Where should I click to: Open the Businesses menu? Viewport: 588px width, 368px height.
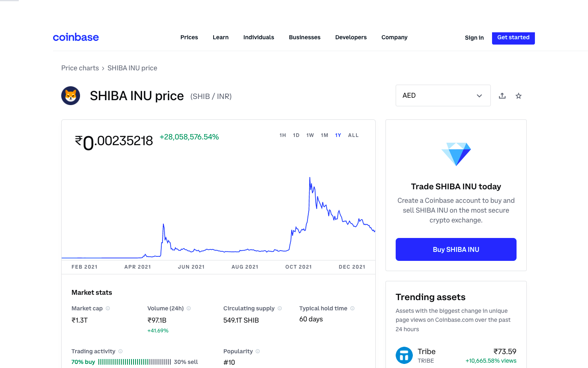305,37
